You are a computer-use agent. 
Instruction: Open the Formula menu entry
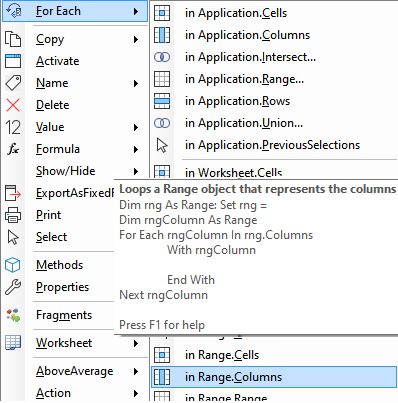pos(75,149)
